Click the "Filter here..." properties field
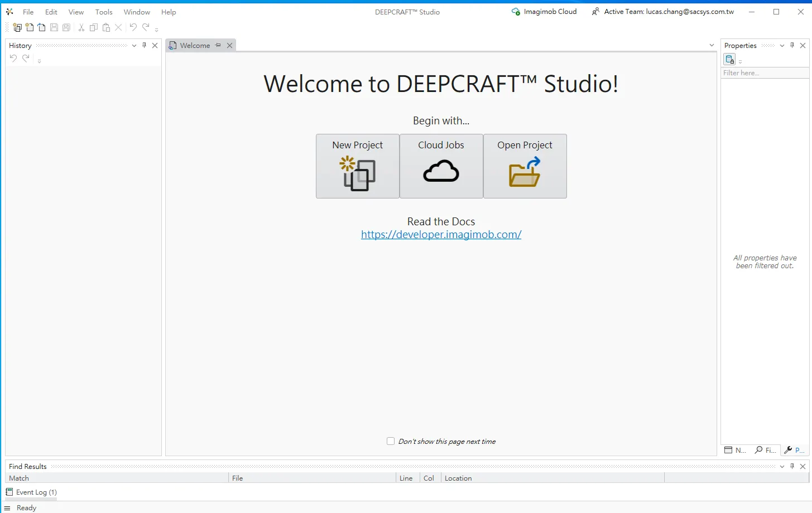The width and height of the screenshot is (812, 513). point(764,73)
